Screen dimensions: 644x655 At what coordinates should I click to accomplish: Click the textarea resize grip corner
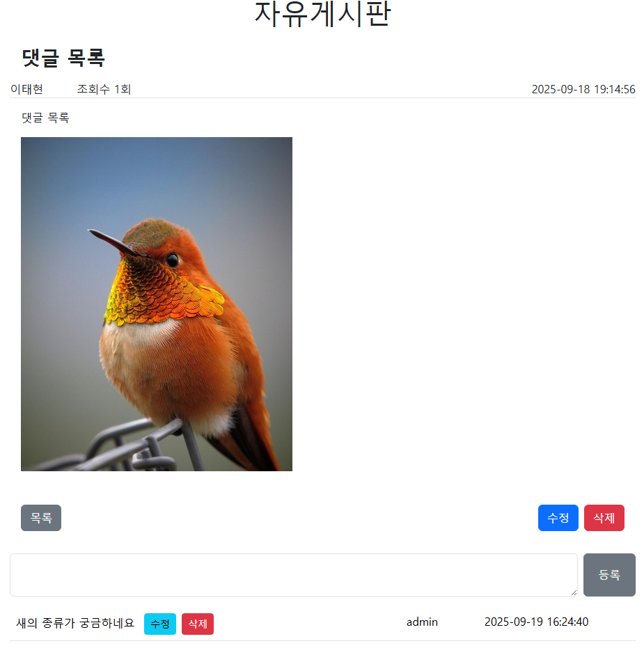pos(574,592)
